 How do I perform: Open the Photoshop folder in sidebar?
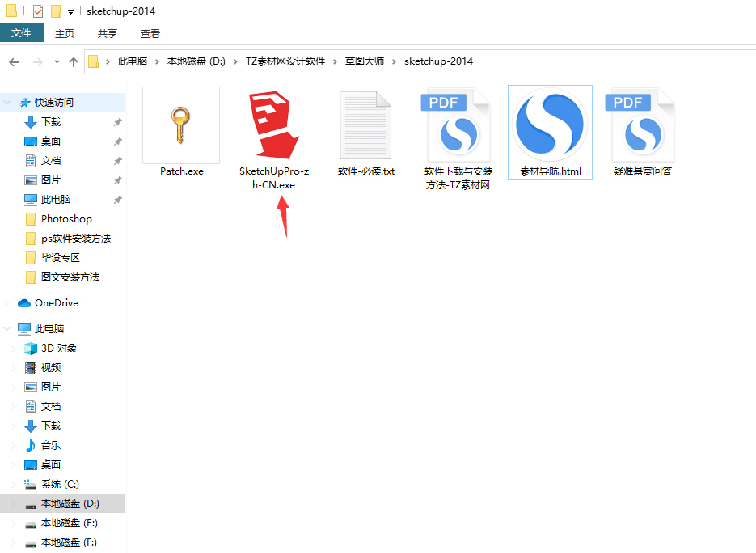point(66,219)
